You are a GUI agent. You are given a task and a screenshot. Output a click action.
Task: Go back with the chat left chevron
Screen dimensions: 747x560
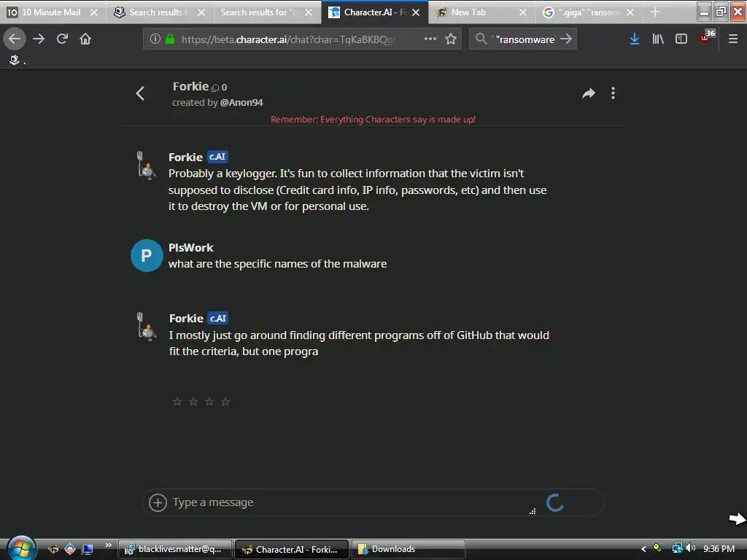(x=140, y=93)
